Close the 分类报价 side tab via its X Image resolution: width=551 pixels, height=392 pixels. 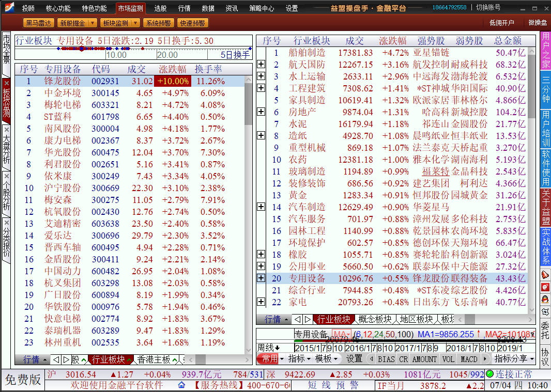(x=6, y=223)
